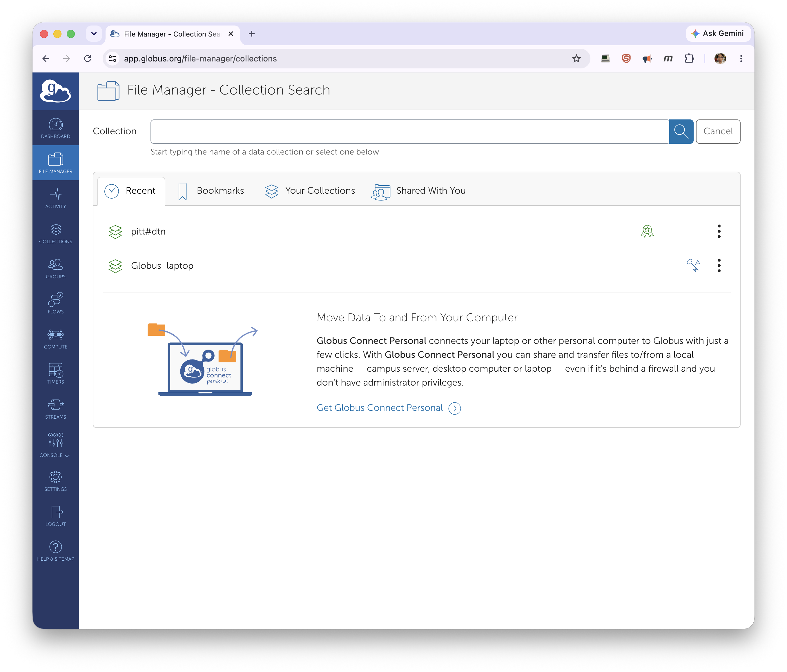Screen dimensions: 787x672
Task: Click the Chrome profile avatar
Action: pos(720,59)
